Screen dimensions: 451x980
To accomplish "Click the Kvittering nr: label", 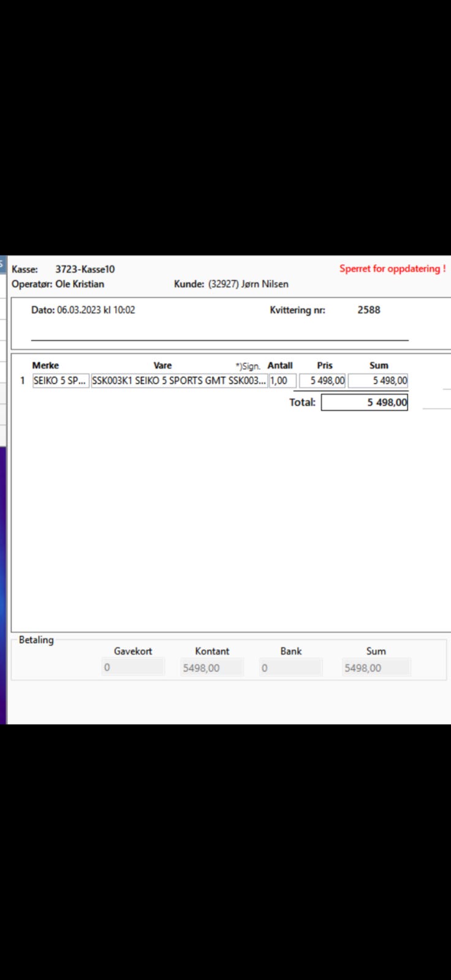I will 297,310.
